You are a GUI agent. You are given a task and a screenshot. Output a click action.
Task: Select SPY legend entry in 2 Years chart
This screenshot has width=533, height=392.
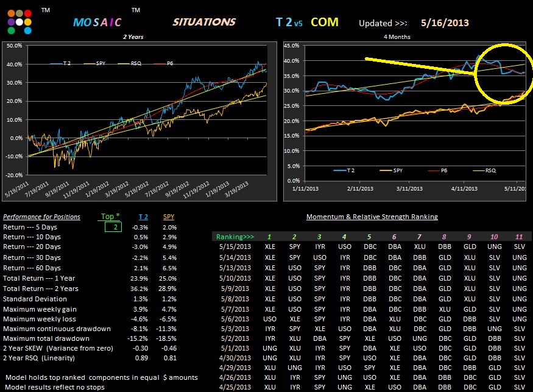[94, 63]
